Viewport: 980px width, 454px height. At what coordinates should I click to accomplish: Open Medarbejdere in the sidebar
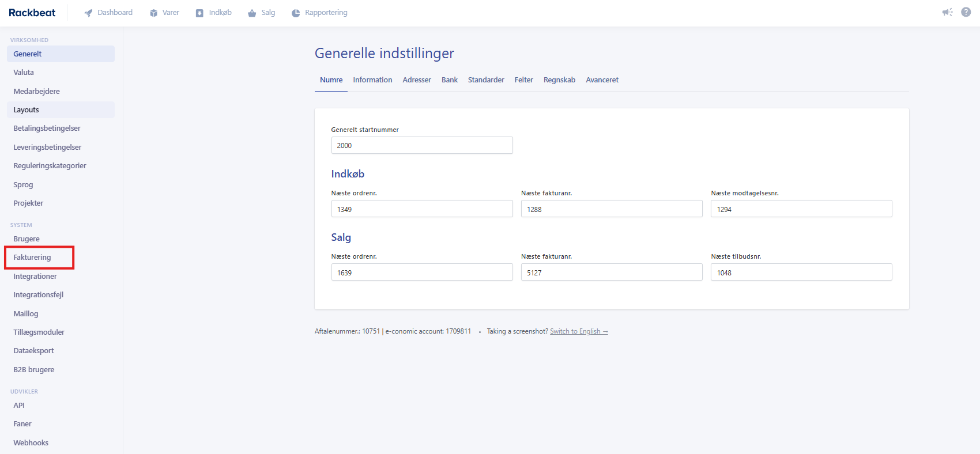coord(36,92)
